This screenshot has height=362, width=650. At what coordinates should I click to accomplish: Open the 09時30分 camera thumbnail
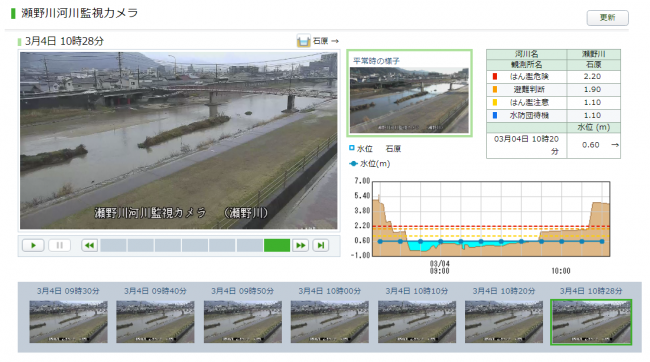(68, 322)
